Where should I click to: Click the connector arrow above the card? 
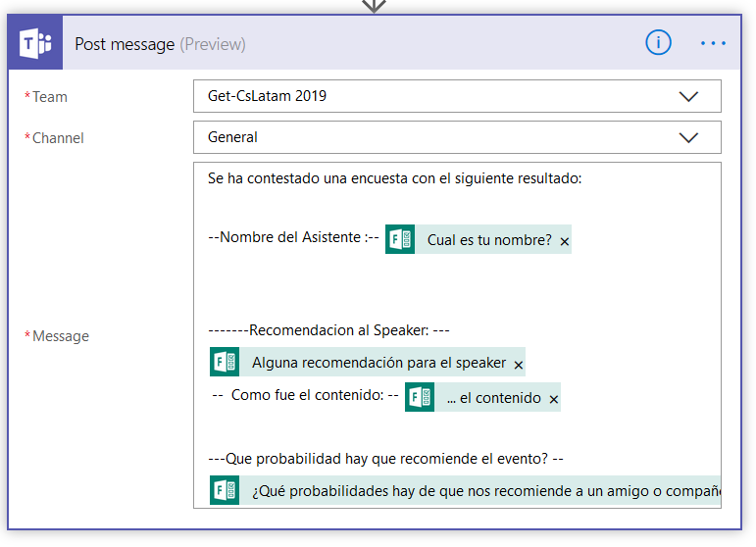tap(374, 6)
